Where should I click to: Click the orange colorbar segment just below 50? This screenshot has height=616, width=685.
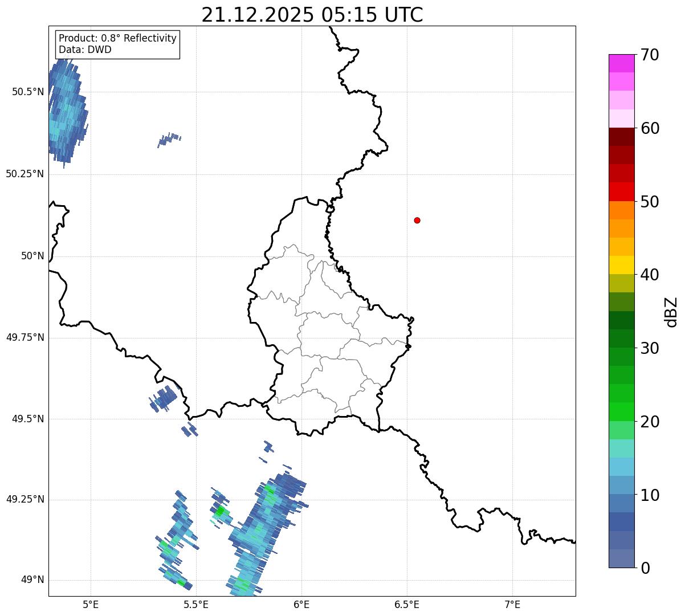tap(621, 210)
